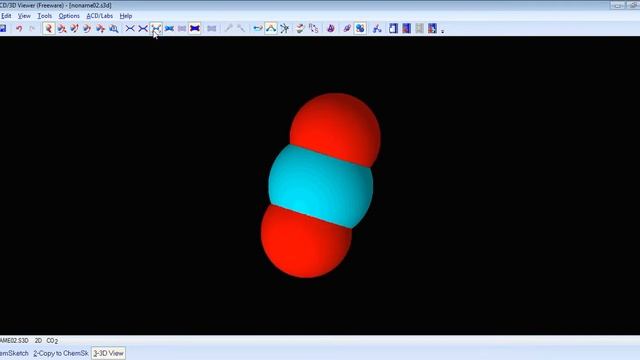This screenshot has width=640, height=360.
Task: Click the Save disk icon
Action: coord(3,28)
